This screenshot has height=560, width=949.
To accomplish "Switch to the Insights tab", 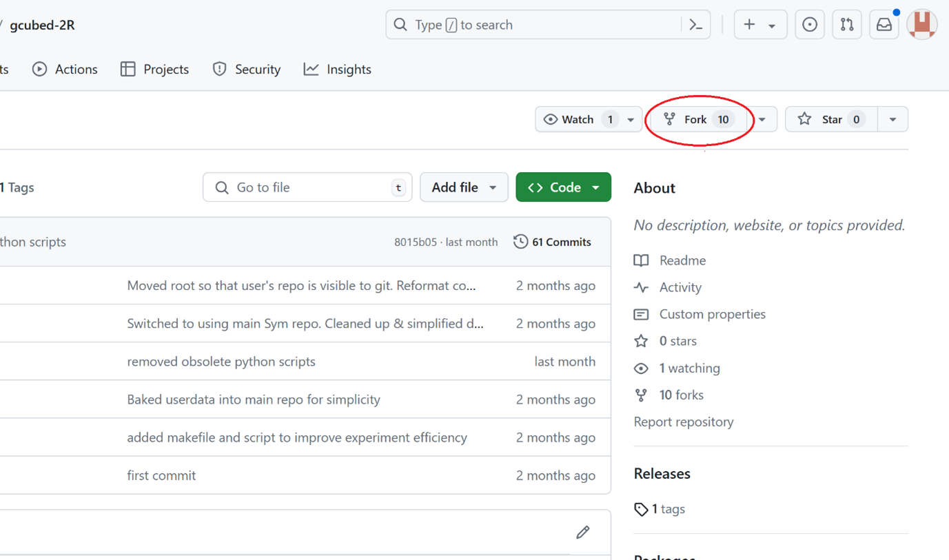I will point(338,69).
